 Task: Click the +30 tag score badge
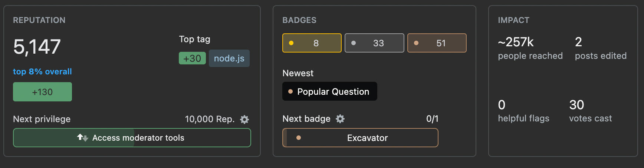[x=192, y=58]
